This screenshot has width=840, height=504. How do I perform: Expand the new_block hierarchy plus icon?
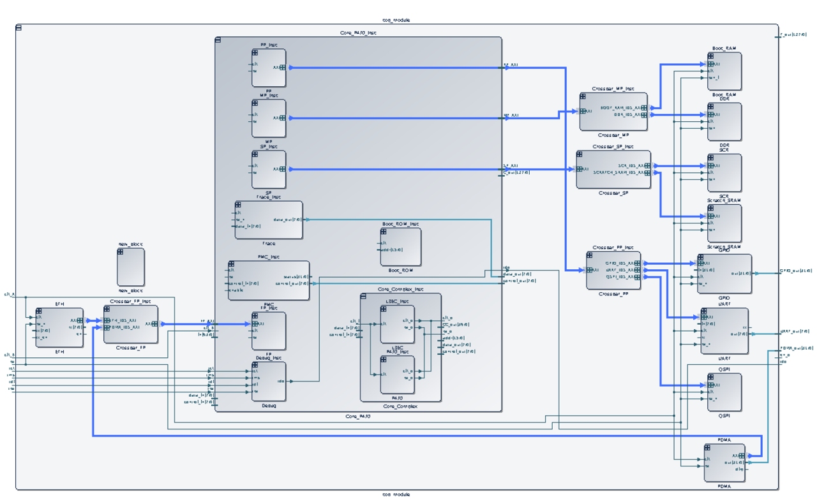[122, 253]
